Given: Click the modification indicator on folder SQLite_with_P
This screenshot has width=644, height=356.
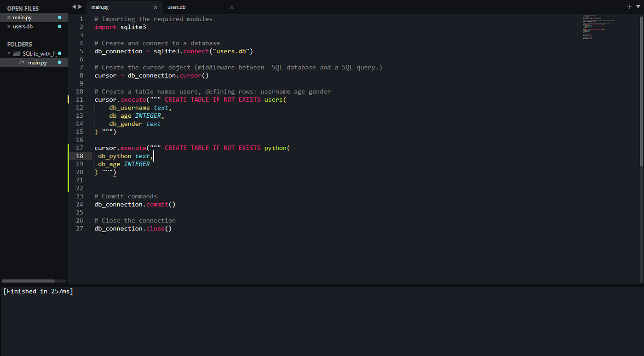Looking at the screenshot, I should click(x=59, y=53).
